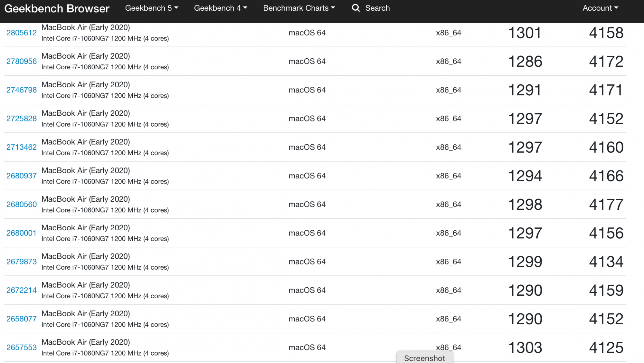Open result 2657553 at bottom
The height and width of the screenshot is (363, 644).
(x=22, y=348)
